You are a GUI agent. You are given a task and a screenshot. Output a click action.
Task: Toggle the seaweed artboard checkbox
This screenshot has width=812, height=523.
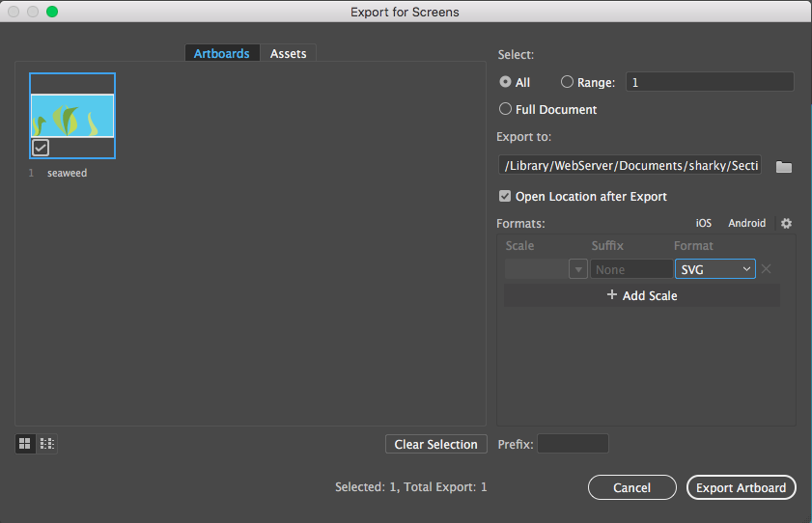coord(41,148)
